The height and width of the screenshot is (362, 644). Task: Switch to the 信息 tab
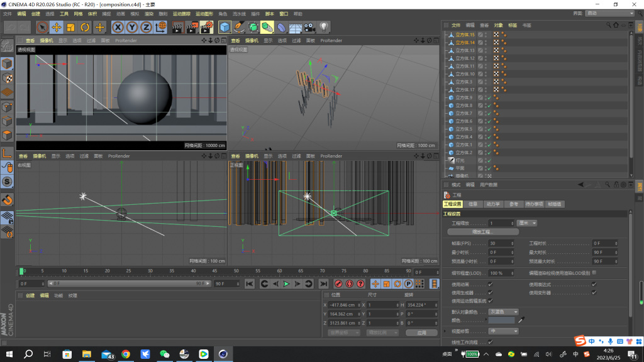473,204
